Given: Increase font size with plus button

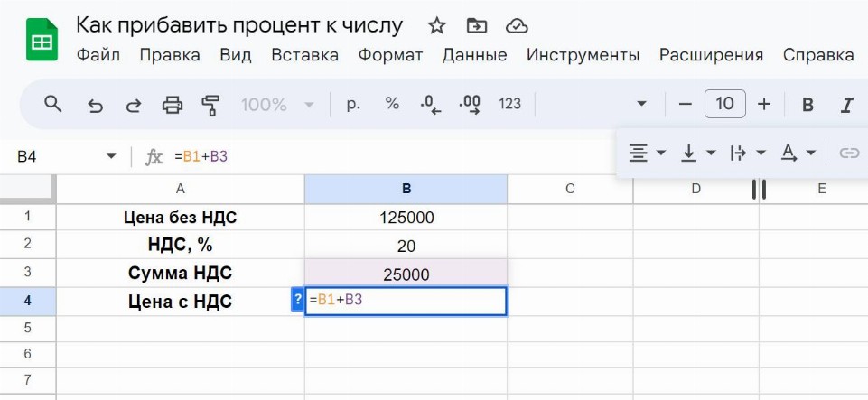Looking at the screenshot, I should (764, 104).
